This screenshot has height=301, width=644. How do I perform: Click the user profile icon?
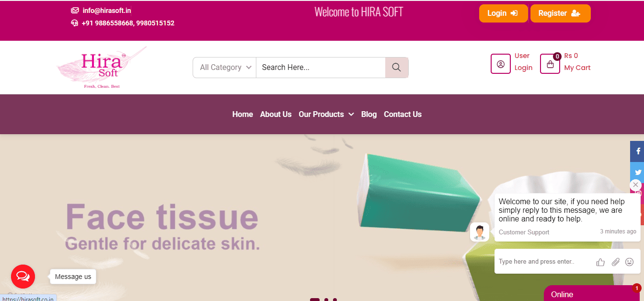click(x=501, y=64)
